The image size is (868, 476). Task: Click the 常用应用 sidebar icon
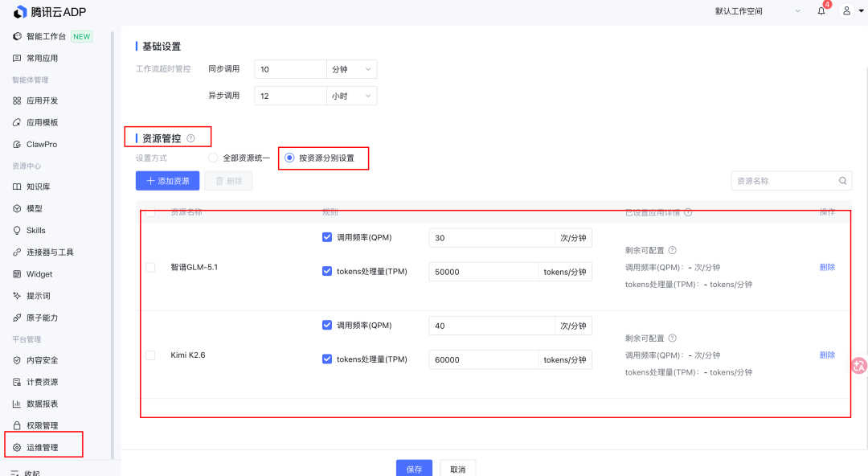(x=17, y=58)
